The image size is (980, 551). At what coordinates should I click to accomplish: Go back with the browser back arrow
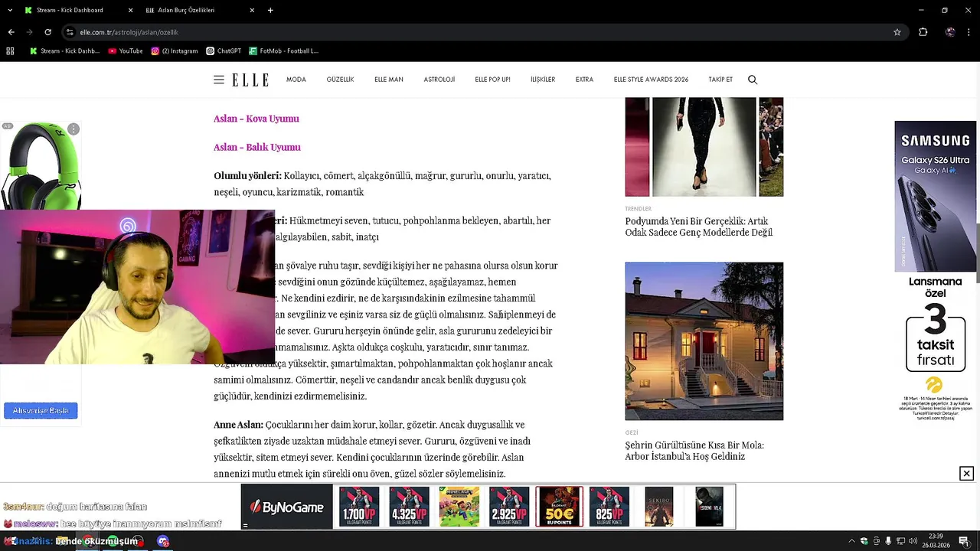pos(11,32)
